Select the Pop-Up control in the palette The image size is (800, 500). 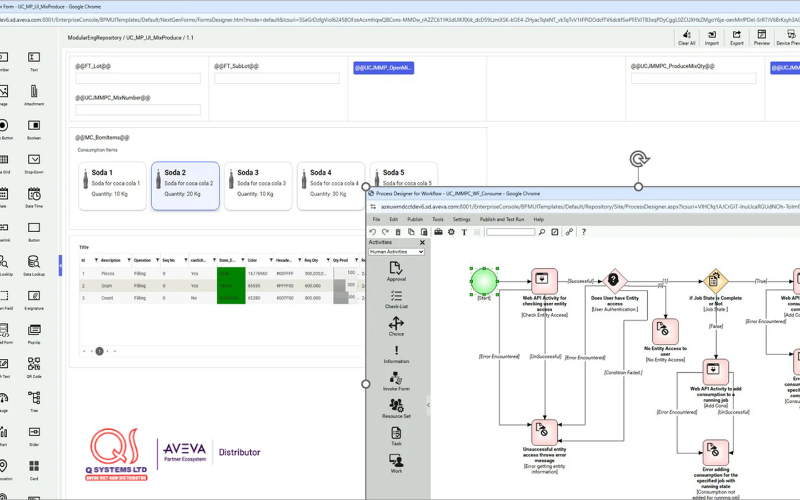(34, 334)
